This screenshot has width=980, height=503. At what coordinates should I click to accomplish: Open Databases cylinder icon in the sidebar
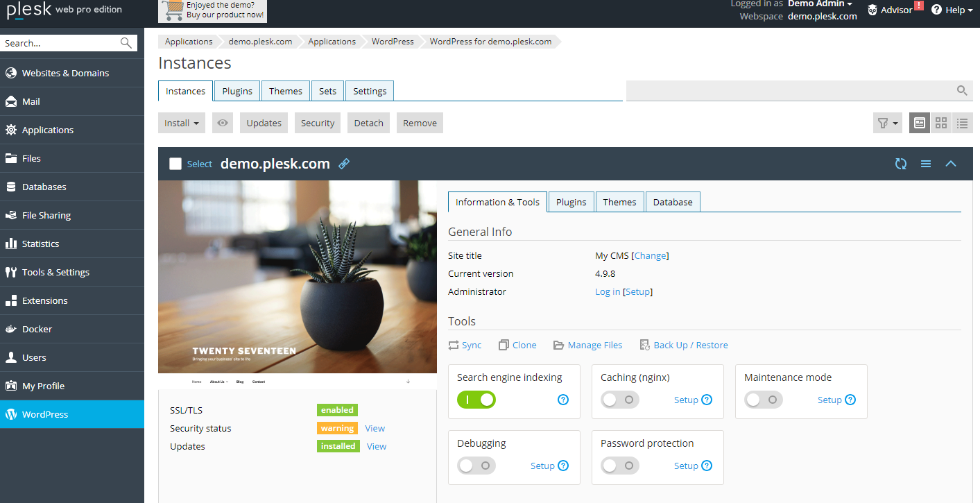(11, 187)
